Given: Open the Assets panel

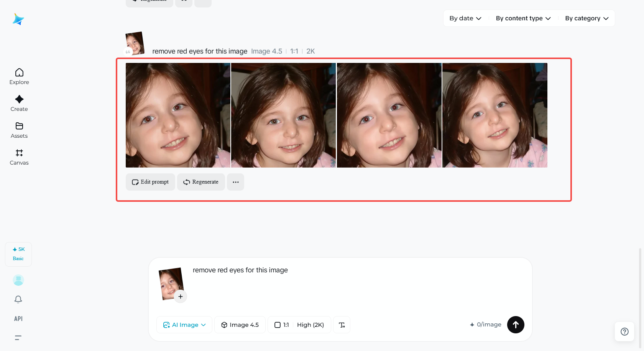Looking at the screenshot, I should coord(19,130).
